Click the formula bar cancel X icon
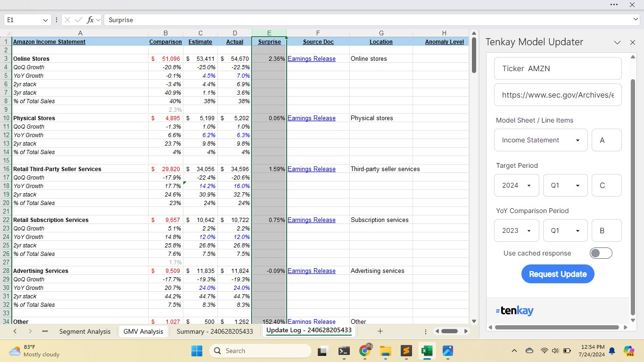This screenshot has width=644, height=362. [67, 20]
